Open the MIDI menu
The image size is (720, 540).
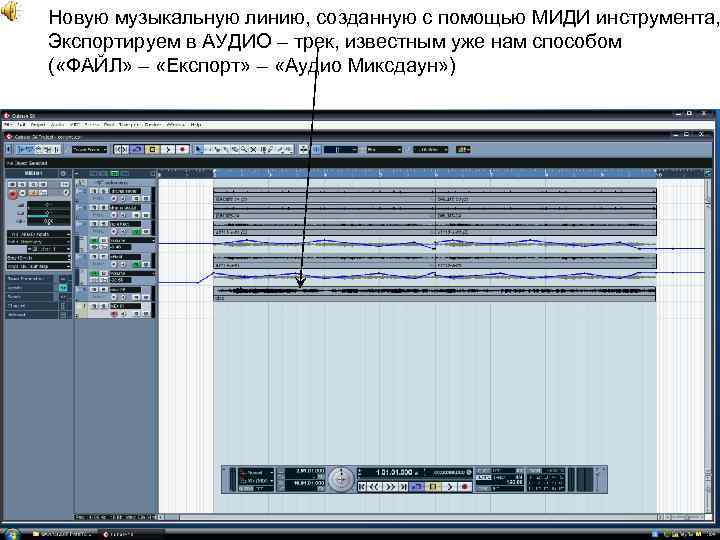74,124
